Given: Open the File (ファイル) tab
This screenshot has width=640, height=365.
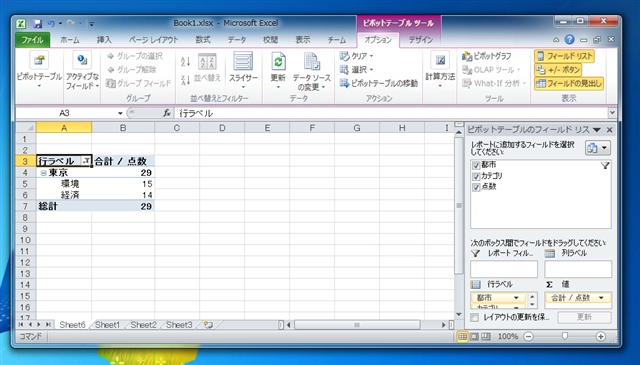Looking at the screenshot, I should pyautogui.click(x=33, y=40).
